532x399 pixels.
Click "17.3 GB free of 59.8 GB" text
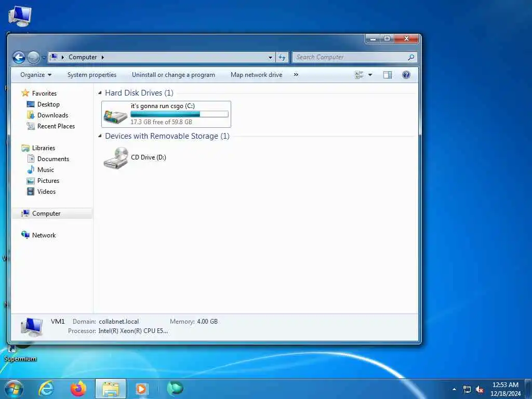(161, 122)
